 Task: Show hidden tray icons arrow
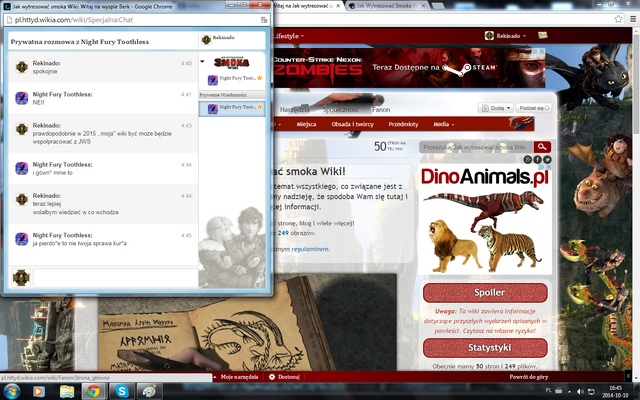coord(571,392)
